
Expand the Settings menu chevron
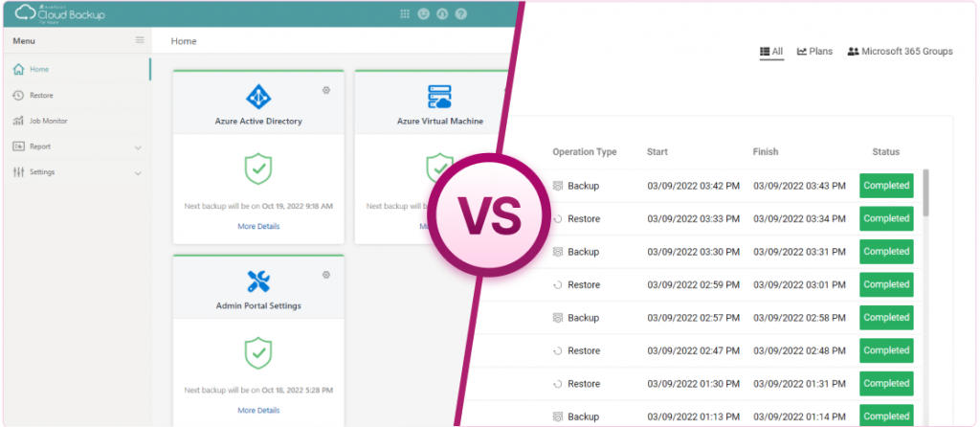coord(138,173)
